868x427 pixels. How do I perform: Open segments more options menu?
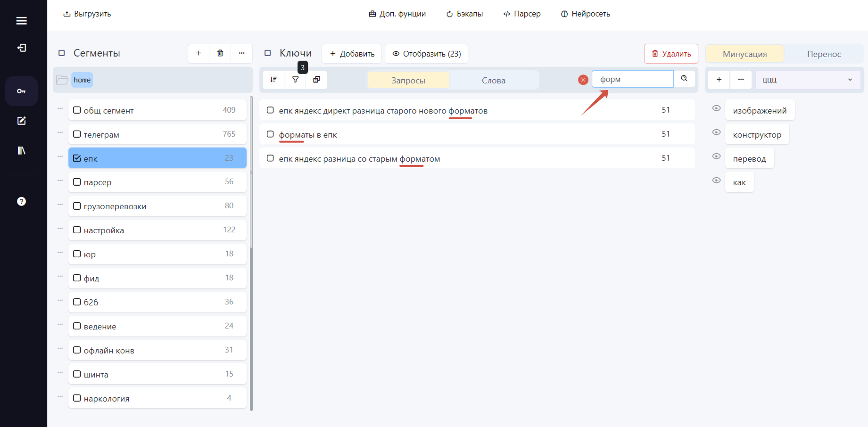[241, 53]
